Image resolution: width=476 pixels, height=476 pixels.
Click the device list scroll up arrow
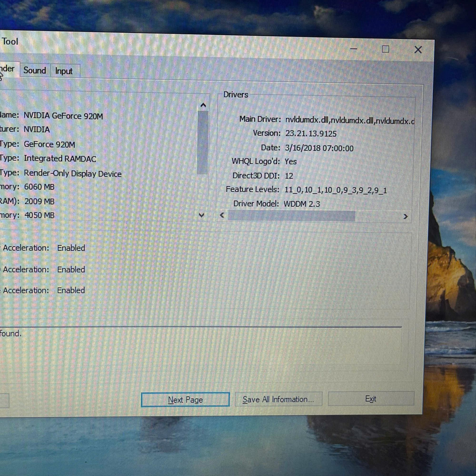[203, 105]
